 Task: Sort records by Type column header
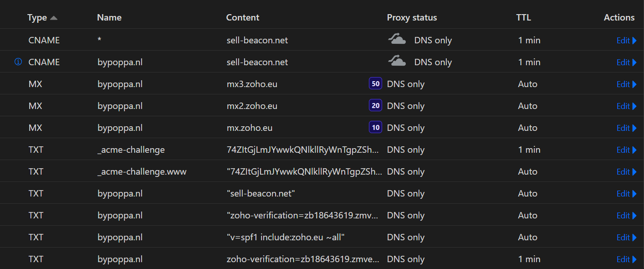pos(37,18)
